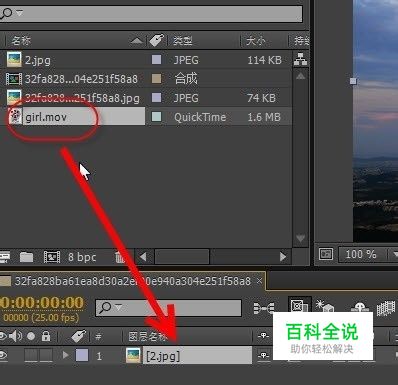Create a new composition using the bottom icon

pyautogui.click(x=52, y=257)
